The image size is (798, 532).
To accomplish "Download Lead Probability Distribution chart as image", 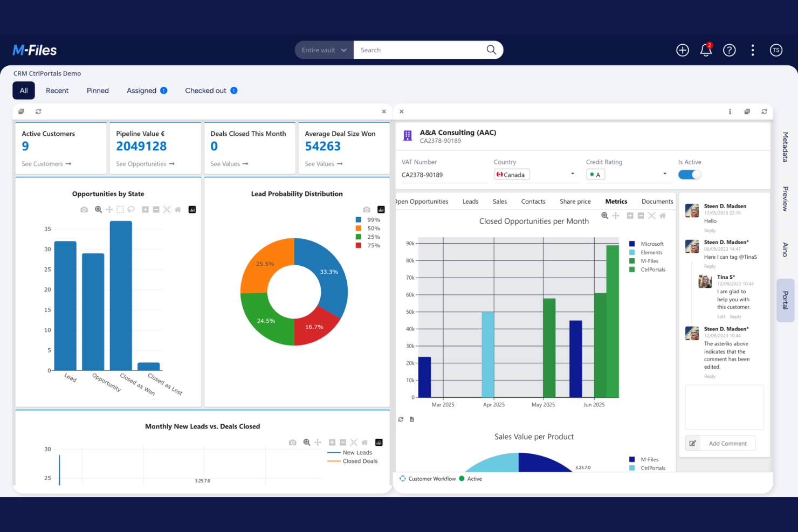I will [x=367, y=210].
